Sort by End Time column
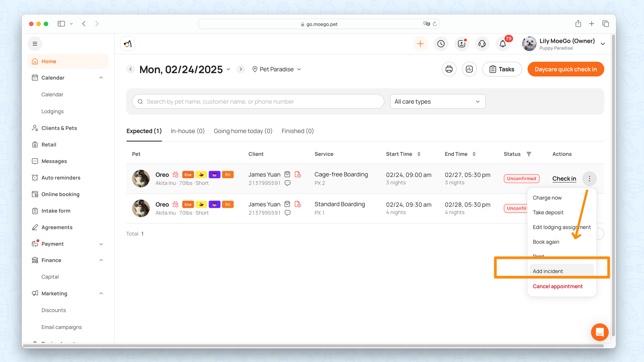 tap(474, 154)
